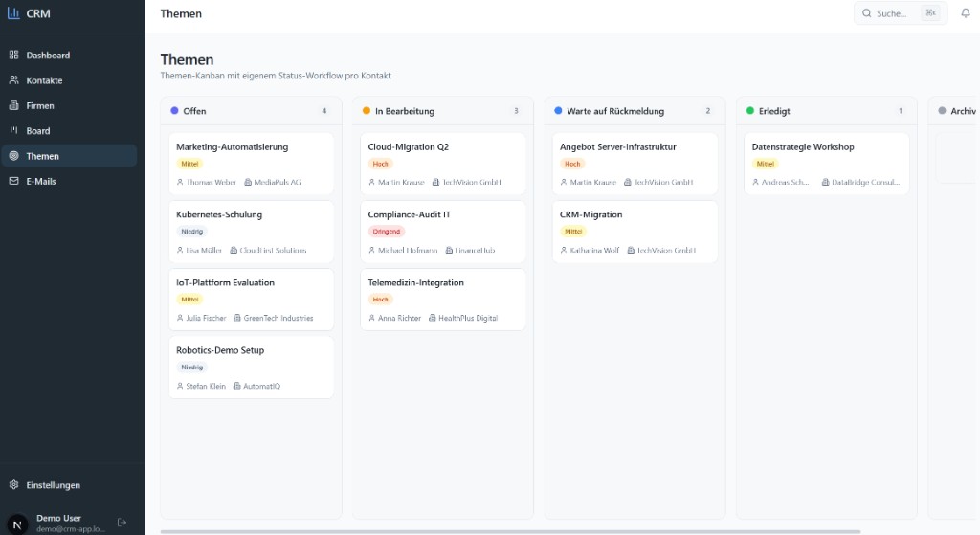Click the Archiv column header
The image size is (980, 535).
(x=957, y=111)
